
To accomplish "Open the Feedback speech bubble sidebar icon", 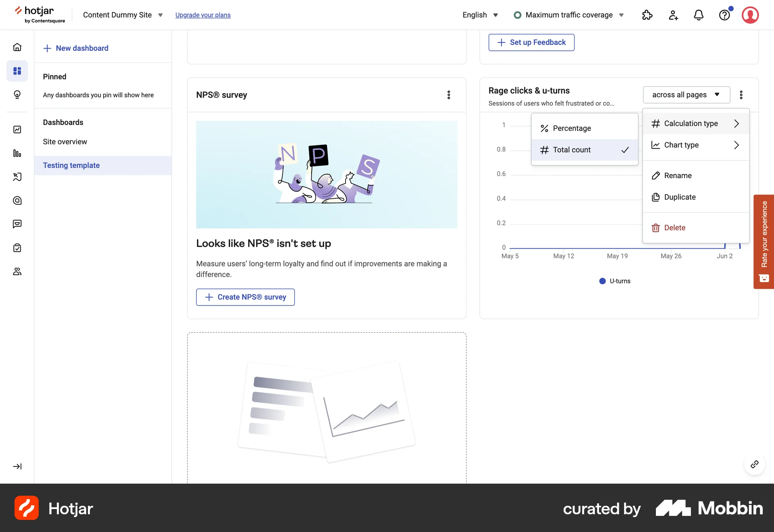I will [17, 224].
